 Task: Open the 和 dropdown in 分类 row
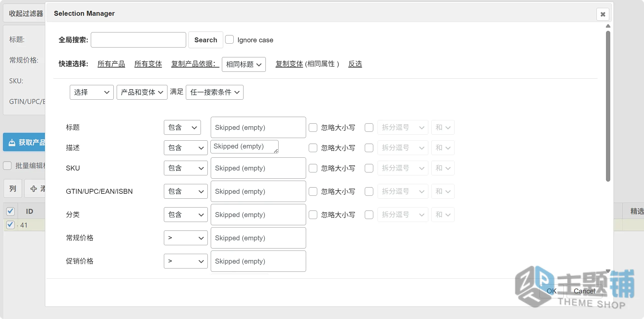click(x=443, y=215)
